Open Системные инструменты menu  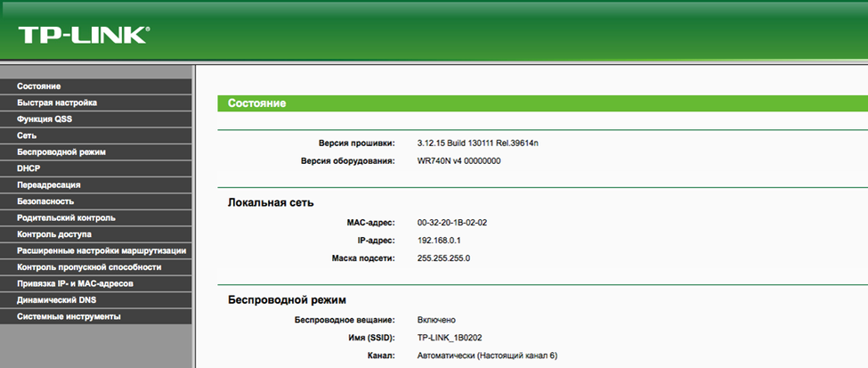(96, 316)
